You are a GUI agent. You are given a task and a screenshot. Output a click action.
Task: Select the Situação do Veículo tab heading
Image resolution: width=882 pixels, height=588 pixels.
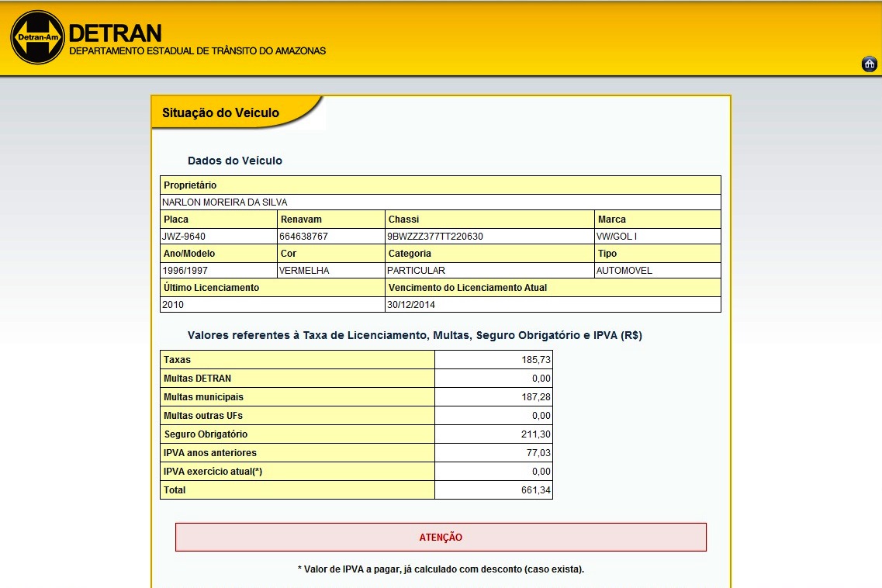(220, 113)
